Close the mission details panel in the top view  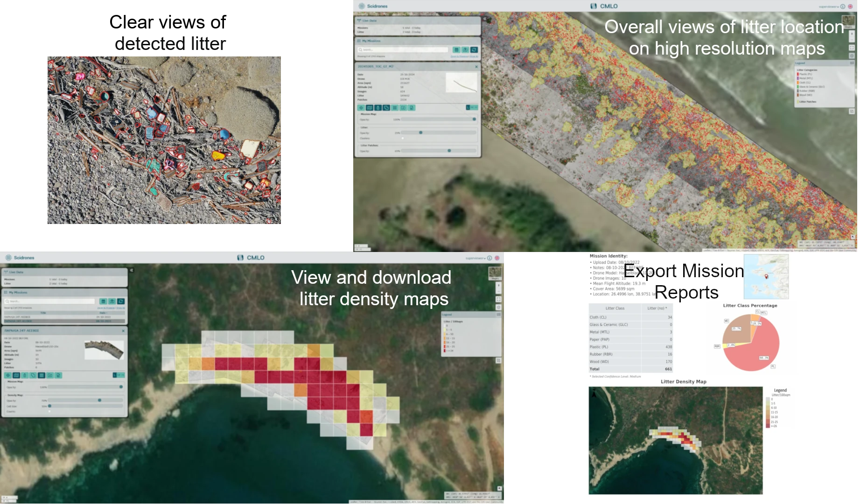coord(476,67)
